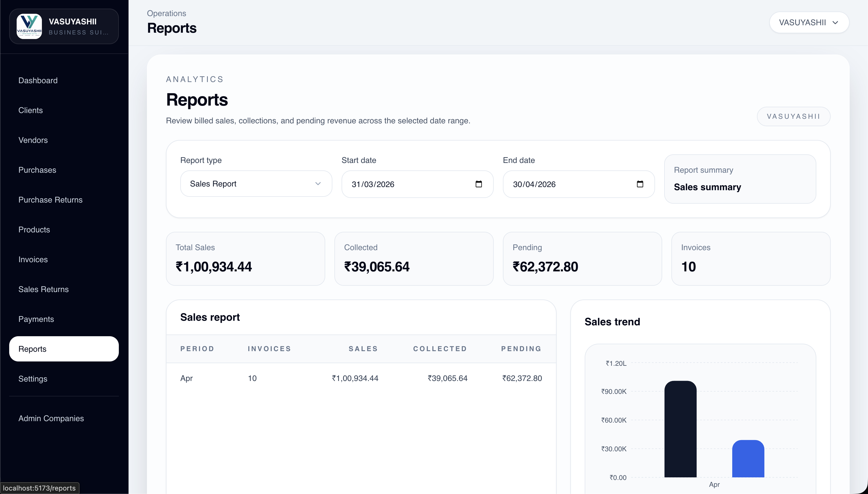Click the dark sales bar in Sales trend chart
This screenshot has height=494, width=868.
680,429
